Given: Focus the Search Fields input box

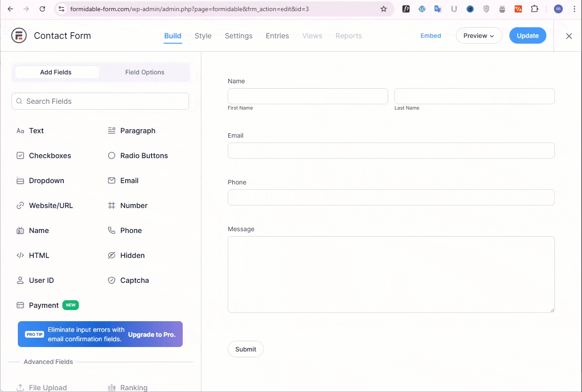Looking at the screenshot, I should click(100, 101).
